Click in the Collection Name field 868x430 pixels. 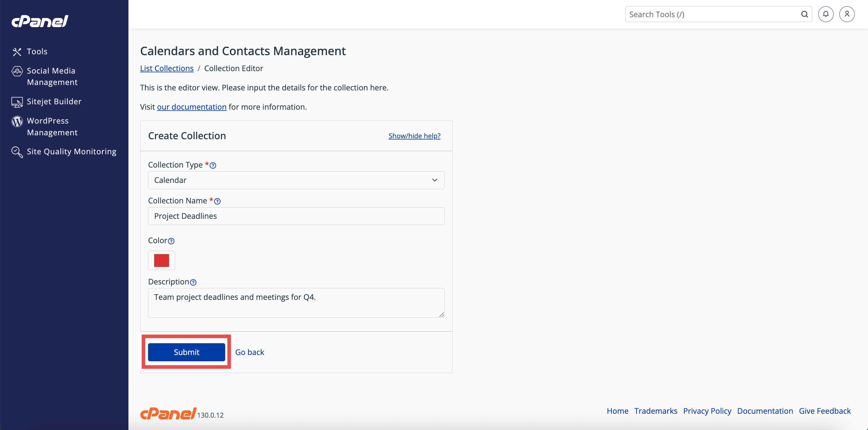click(296, 216)
